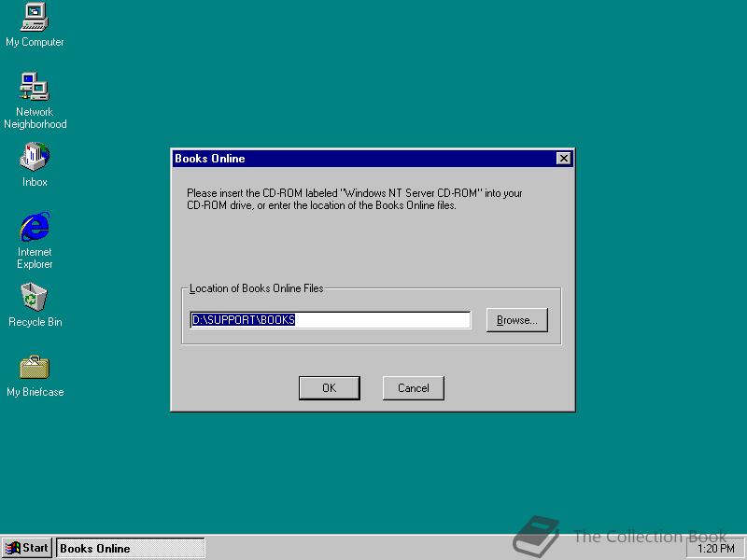This screenshot has width=747, height=560.
Task: Click the D:\SUPPORT\BOOKS location field
Action: tap(331, 320)
